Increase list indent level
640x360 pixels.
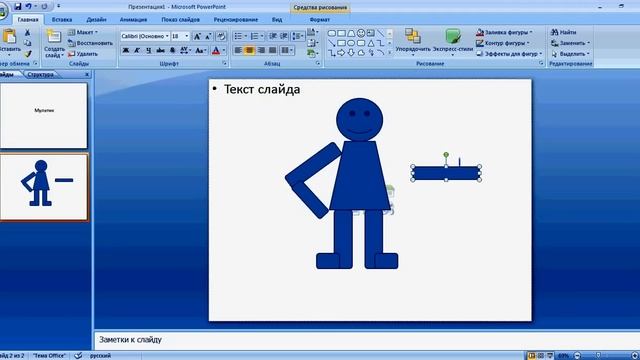[284, 36]
